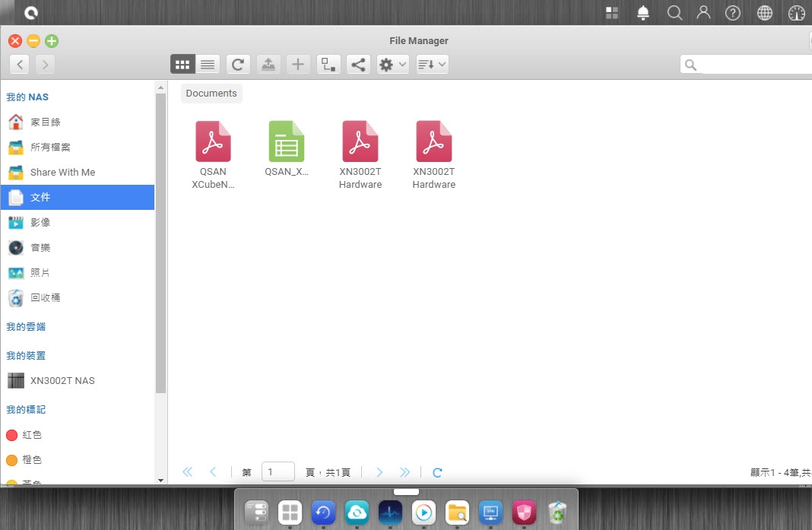812x530 pixels.
Task: Go back with the left arrow
Action: pos(20,64)
